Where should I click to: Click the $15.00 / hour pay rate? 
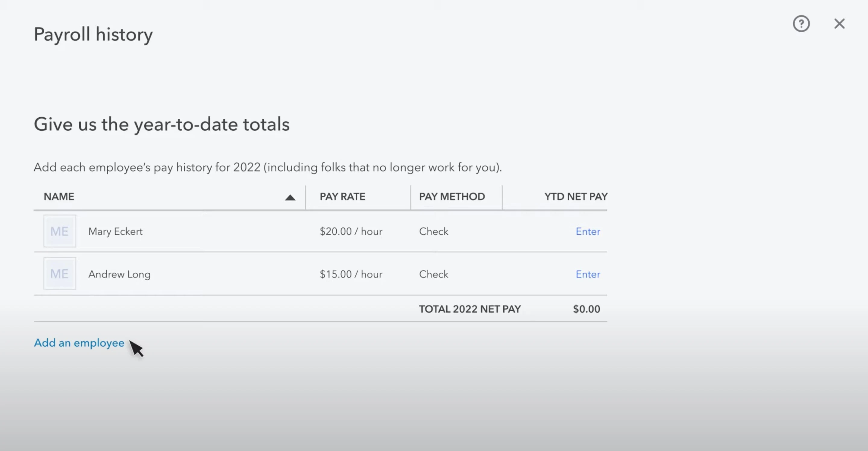point(351,274)
